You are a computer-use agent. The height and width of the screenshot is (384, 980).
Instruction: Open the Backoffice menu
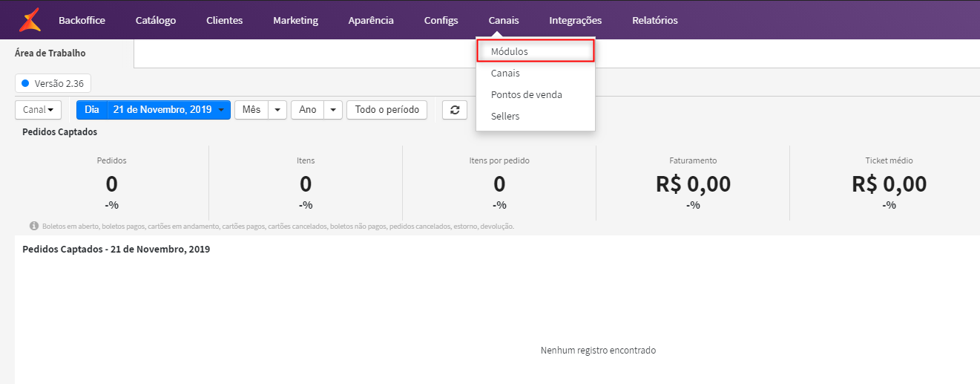point(82,21)
